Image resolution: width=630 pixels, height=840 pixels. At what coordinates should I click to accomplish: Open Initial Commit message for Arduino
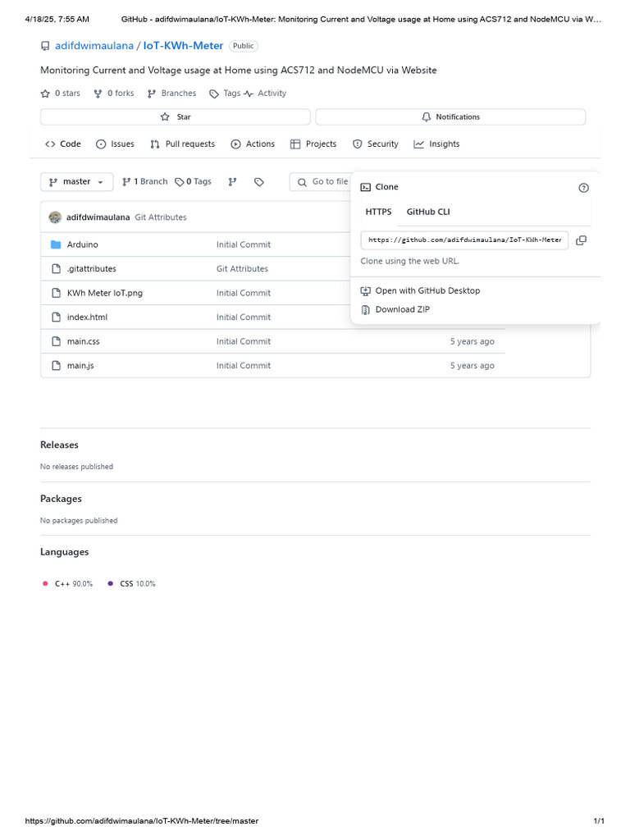(244, 244)
